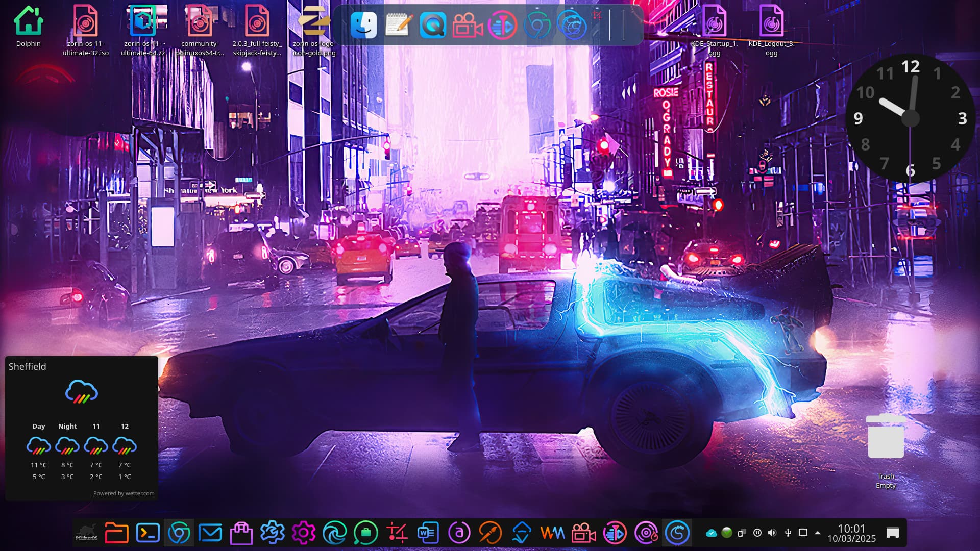Select the 2.0.3_full-feisty_skipjack desktop file
The image size is (980, 551).
pos(257,31)
